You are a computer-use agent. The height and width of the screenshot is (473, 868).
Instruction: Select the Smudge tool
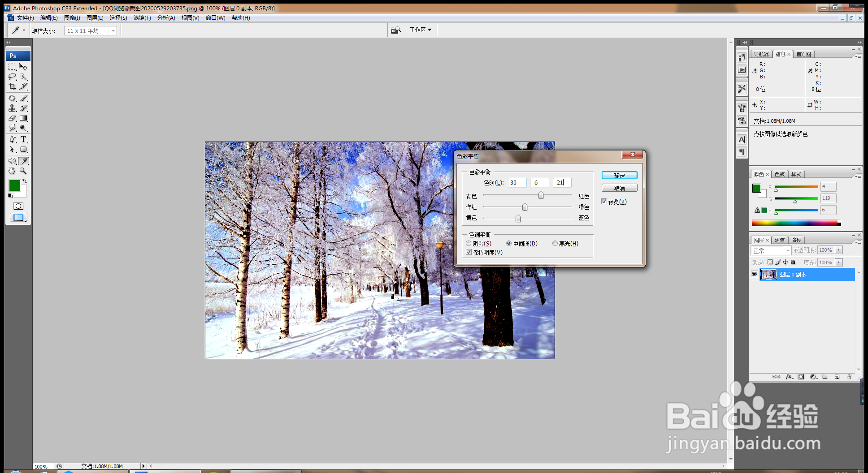pos(13,128)
